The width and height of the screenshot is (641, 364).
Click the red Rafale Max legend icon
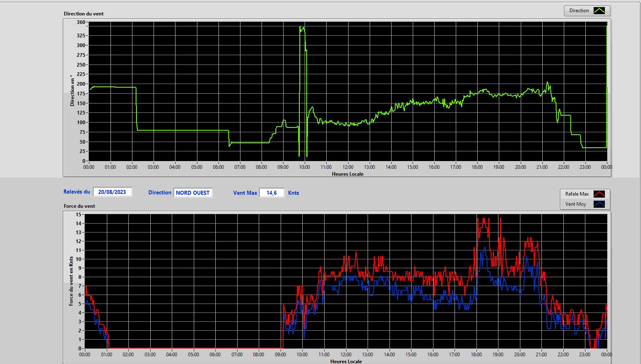599,194
